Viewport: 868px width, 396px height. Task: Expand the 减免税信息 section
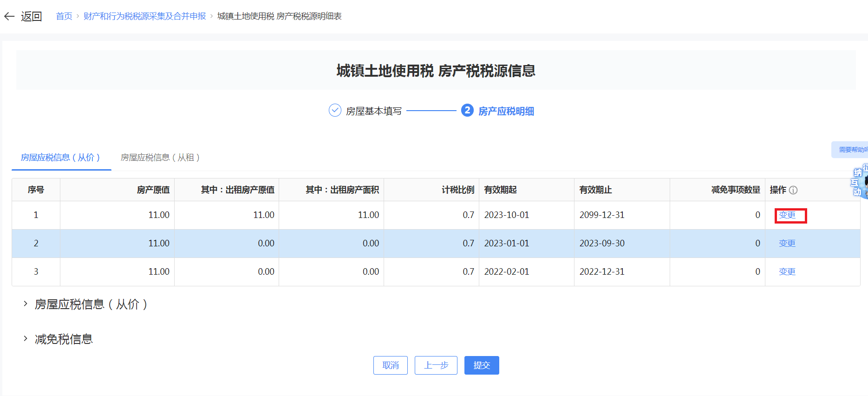click(x=26, y=339)
